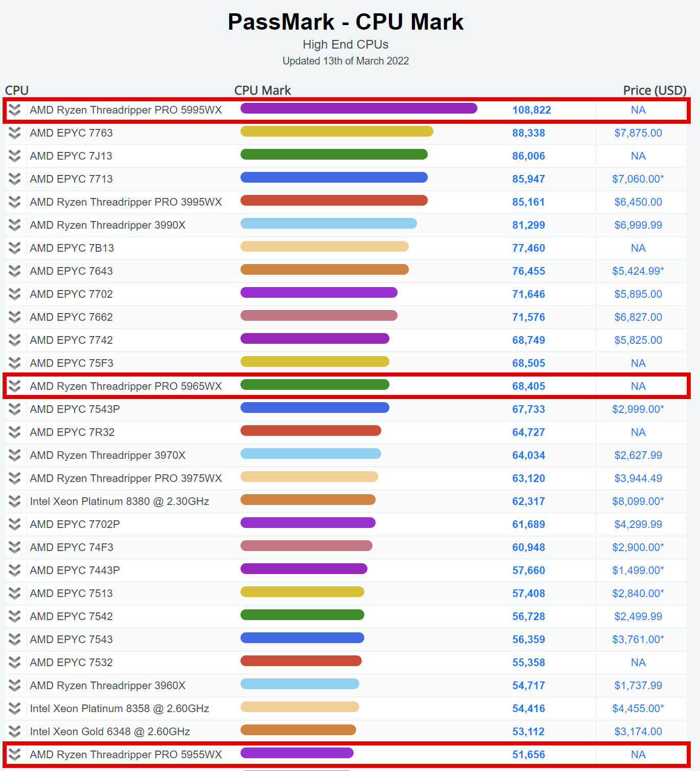Click the $8,099.00* price link

pyautogui.click(x=638, y=501)
